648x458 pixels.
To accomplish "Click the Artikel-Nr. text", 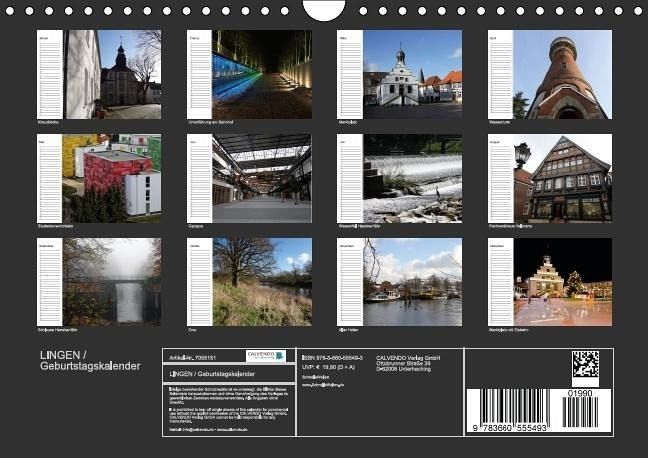I will [191, 356].
